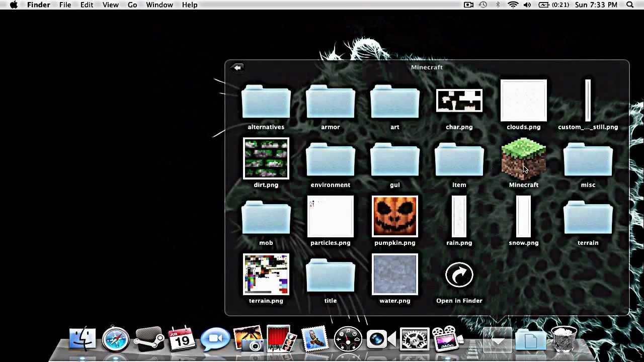The image size is (644, 362).
Task: Go back using the stack's back arrow
Action: click(x=237, y=67)
